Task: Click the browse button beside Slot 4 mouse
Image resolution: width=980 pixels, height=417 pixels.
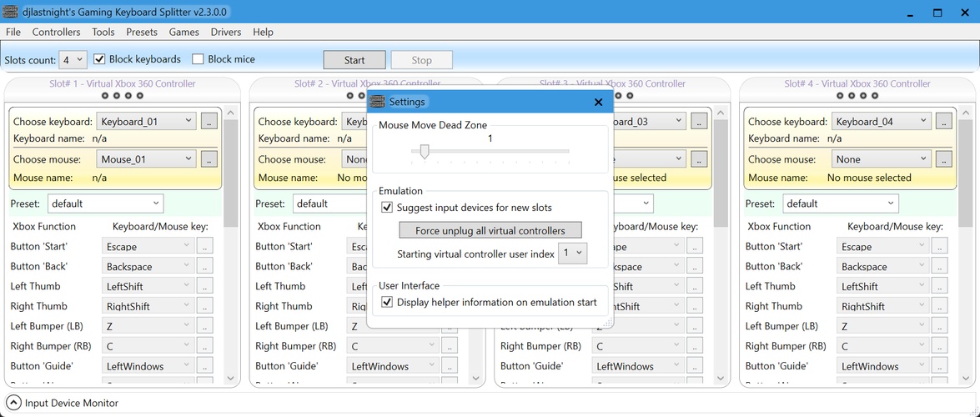Action: pos(943,159)
